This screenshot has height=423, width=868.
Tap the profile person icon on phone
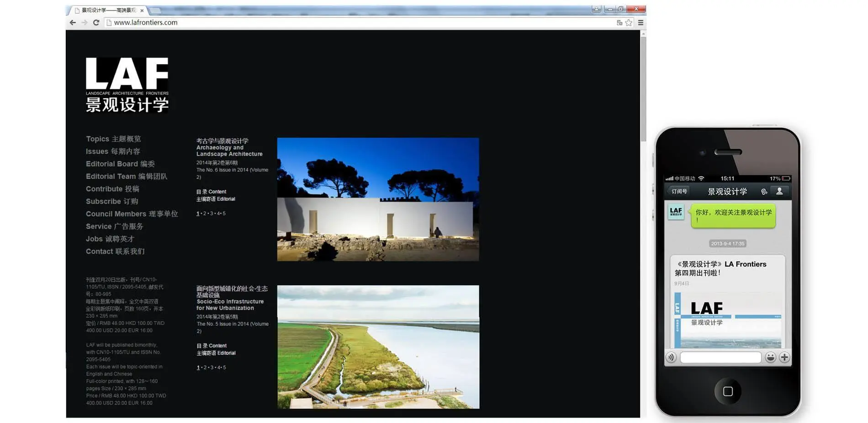[x=780, y=192]
